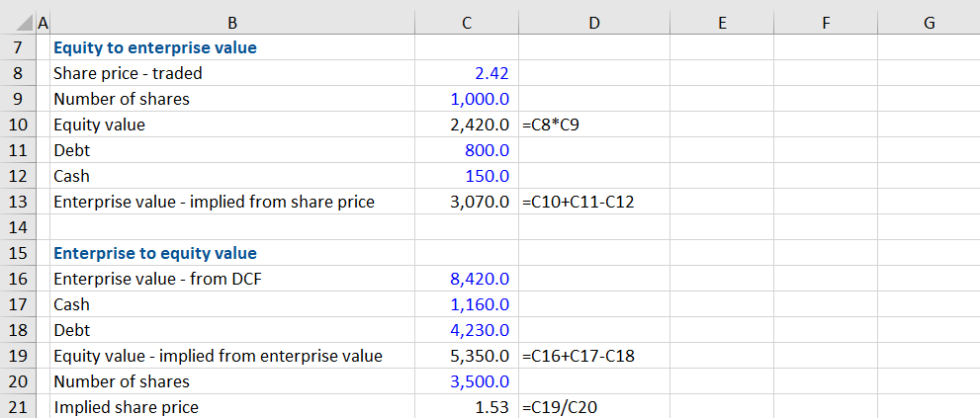This screenshot has width=980, height=418.
Task: Select column C header
Action: pos(466,24)
